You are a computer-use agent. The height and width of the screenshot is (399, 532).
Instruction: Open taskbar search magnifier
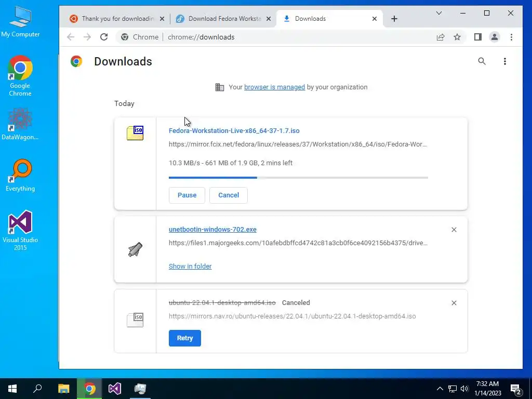click(x=37, y=389)
